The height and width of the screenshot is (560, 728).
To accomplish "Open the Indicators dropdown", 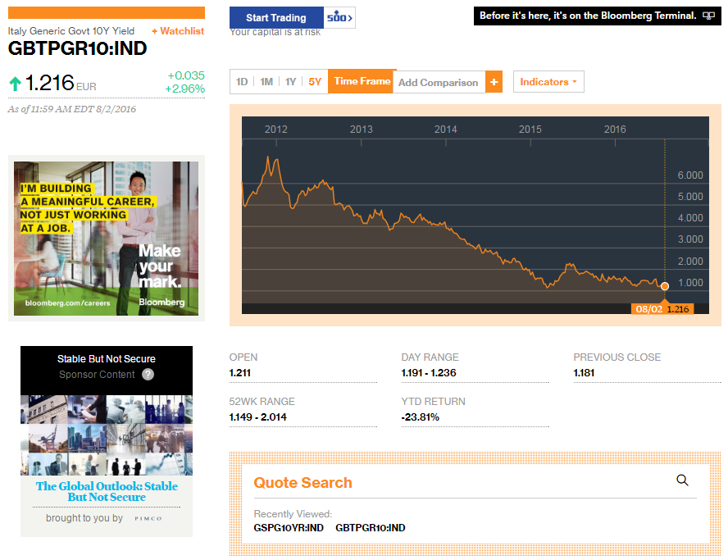I will 548,82.
